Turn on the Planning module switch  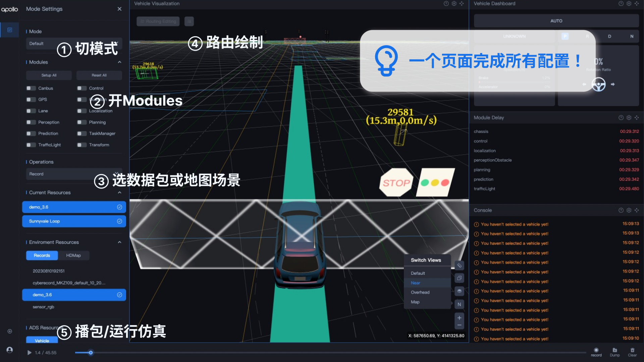pos(82,122)
